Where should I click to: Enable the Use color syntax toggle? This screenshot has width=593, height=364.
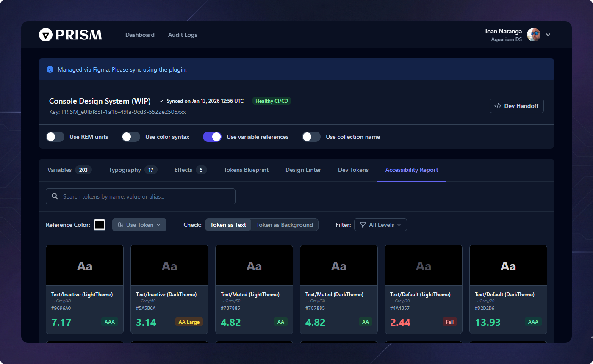pos(130,137)
